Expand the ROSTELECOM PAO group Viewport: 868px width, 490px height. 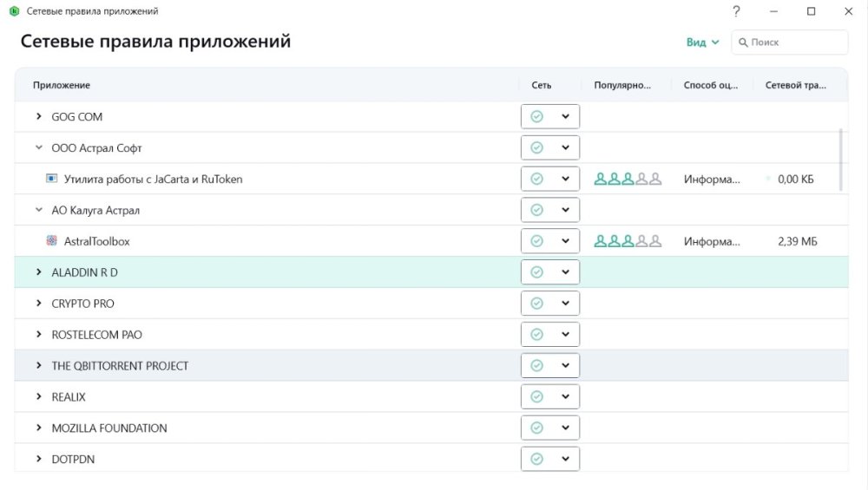[x=39, y=334]
